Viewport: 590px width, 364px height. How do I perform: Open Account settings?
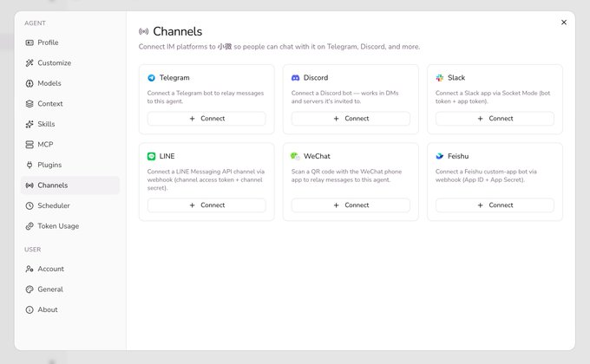pos(70,269)
